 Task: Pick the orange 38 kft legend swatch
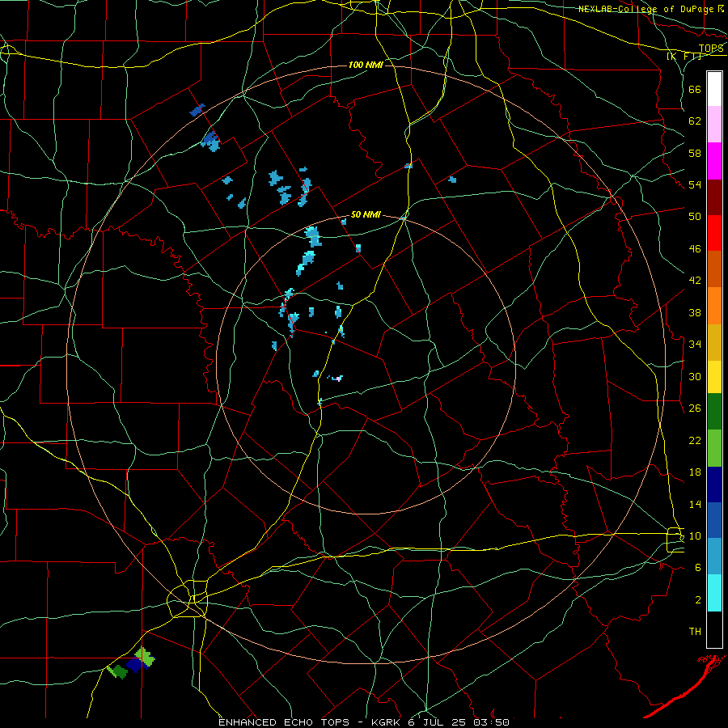pyautogui.click(x=714, y=306)
